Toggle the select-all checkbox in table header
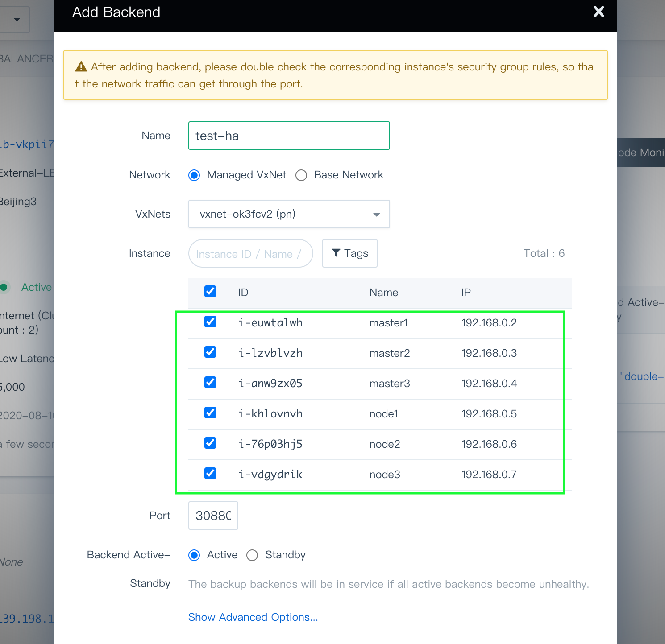The image size is (665, 644). click(210, 292)
